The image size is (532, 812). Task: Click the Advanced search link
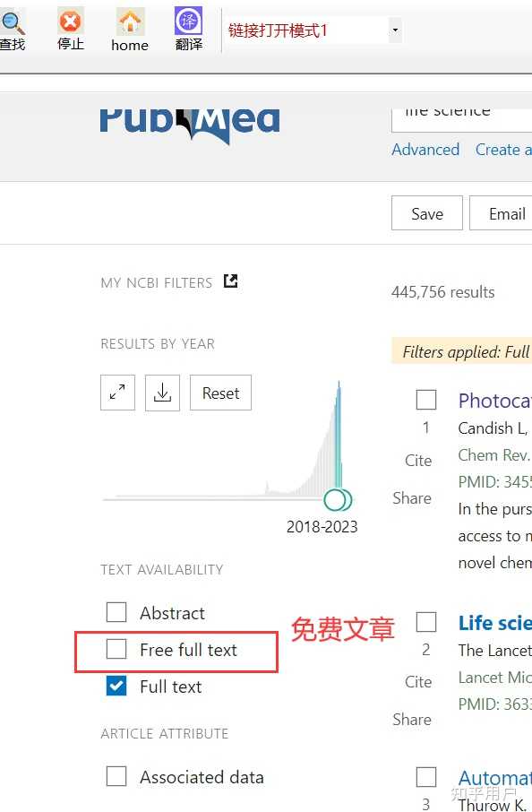[425, 150]
